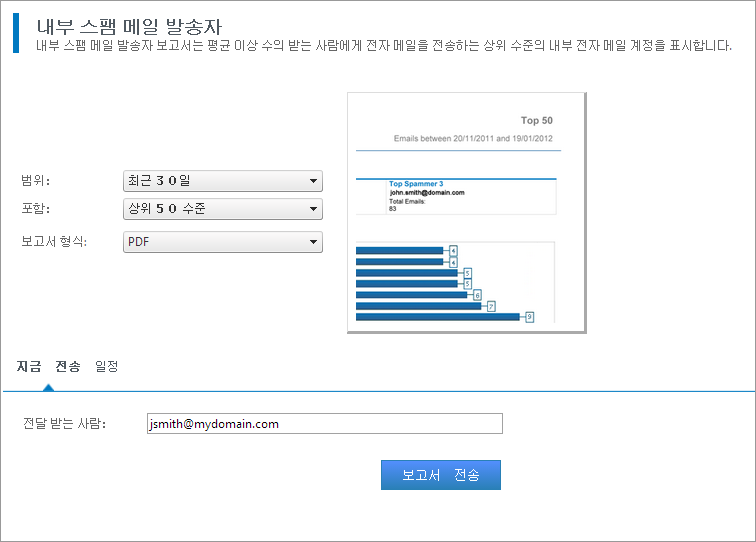Click the Emails between date range text
Image resolution: width=756 pixels, height=542 pixels.
(x=473, y=138)
